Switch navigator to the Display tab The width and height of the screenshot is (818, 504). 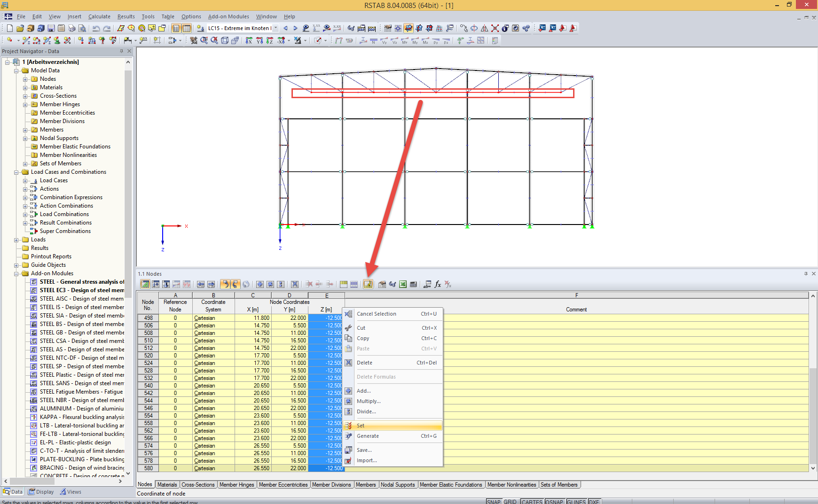41,492
